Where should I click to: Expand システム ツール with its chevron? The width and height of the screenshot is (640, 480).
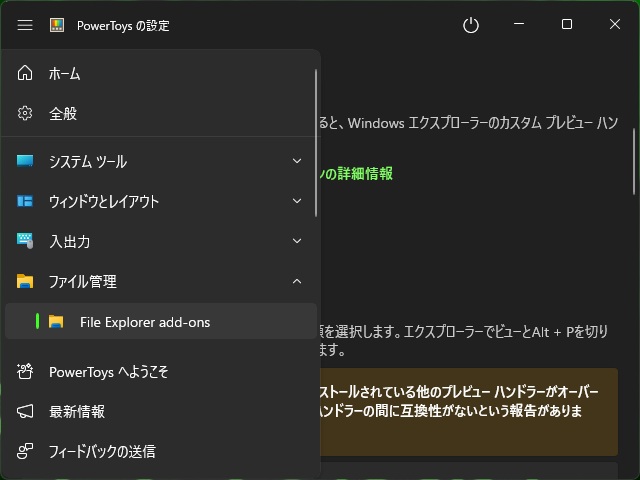pyautogui.click(x=297, y=161)
